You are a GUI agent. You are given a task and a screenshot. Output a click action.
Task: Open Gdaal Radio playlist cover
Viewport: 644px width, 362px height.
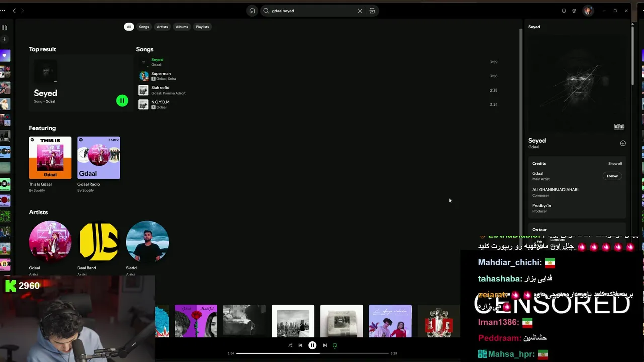[x=99, y=158]
